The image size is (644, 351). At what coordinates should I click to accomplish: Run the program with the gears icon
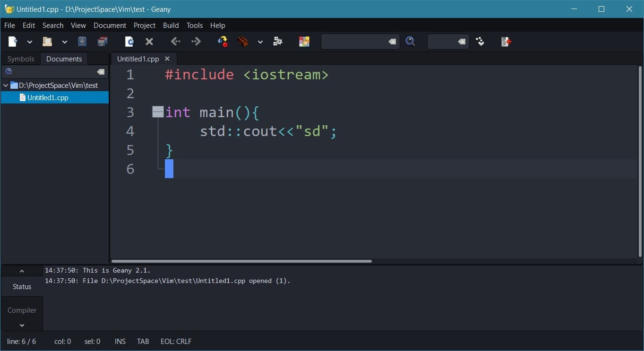278,42
